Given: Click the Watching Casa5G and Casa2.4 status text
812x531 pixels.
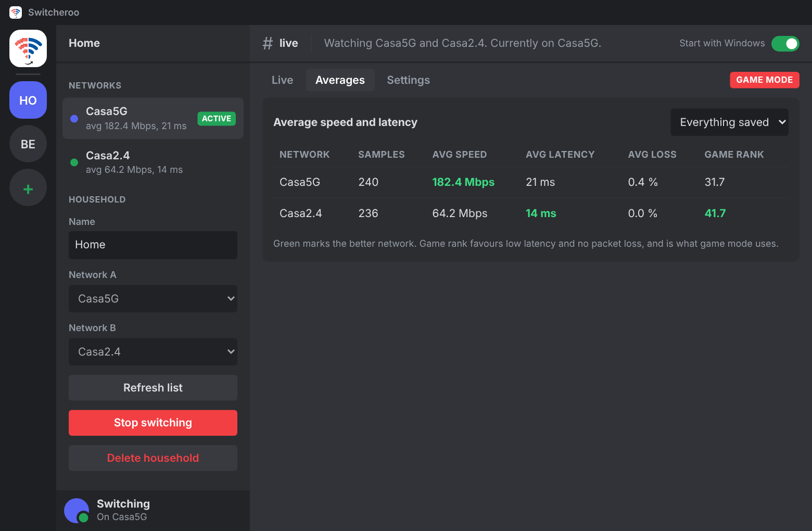Looking at the screenshot, I should [x=463, y=43].
